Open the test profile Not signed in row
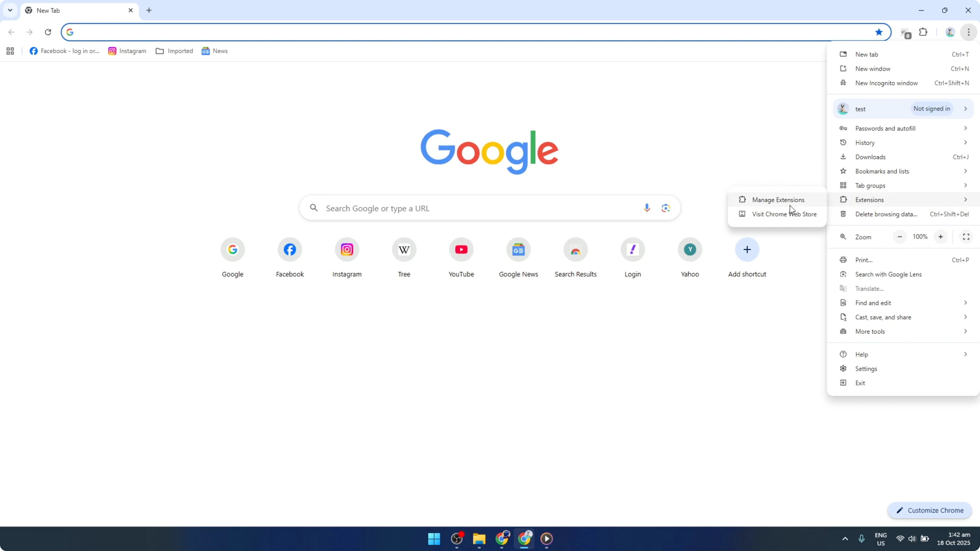980x551 pixels. pyautogui.click(x=904, y=109)
